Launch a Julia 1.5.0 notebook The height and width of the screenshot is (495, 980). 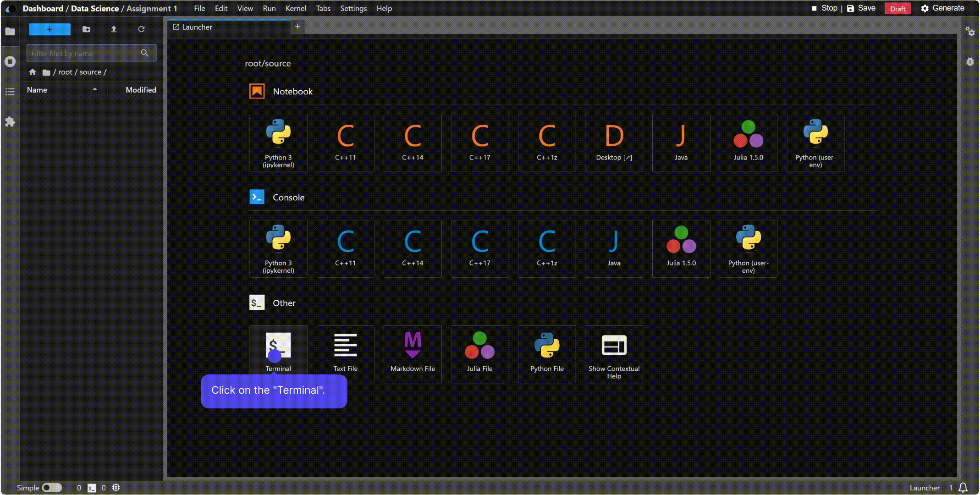(x=748, y=143)
